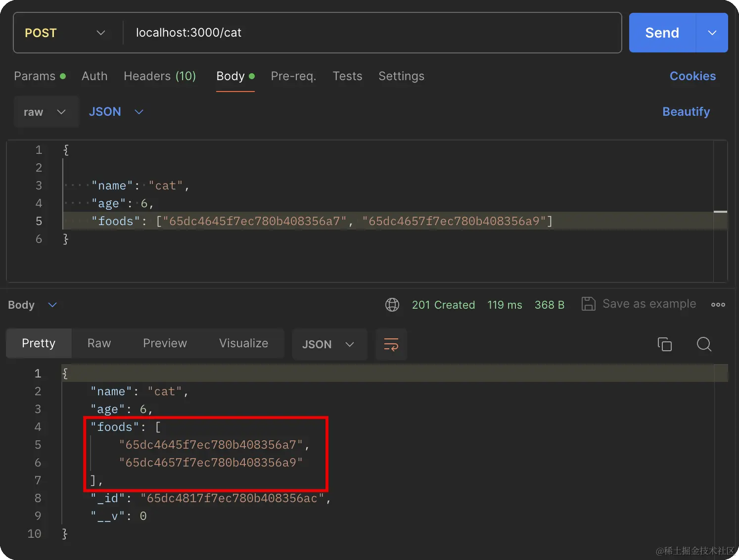739x560 pixels.
Task: Open search in the response body
Action: (703, 344)
